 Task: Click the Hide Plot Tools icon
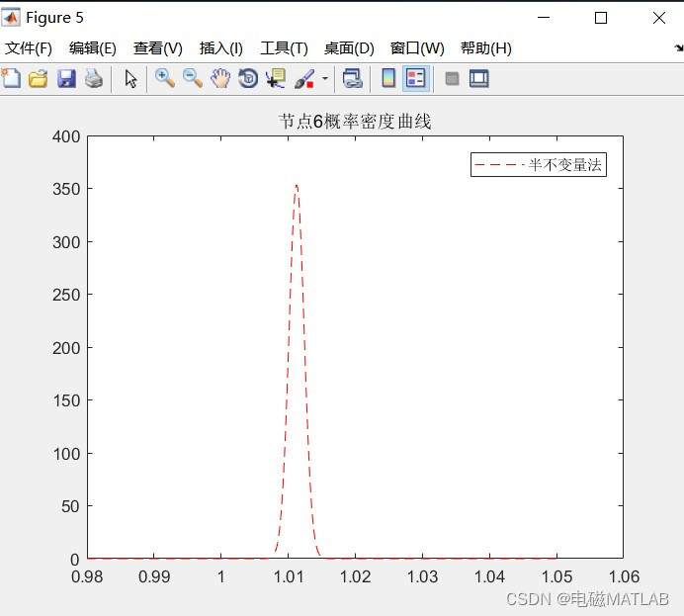tap(452, 79)
